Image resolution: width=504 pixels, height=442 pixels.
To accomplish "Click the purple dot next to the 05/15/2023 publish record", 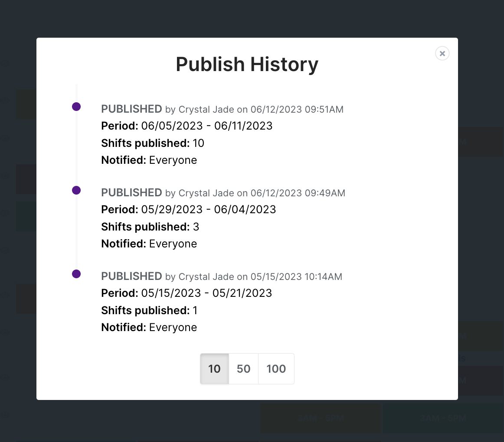I will [x=76, y=273].
